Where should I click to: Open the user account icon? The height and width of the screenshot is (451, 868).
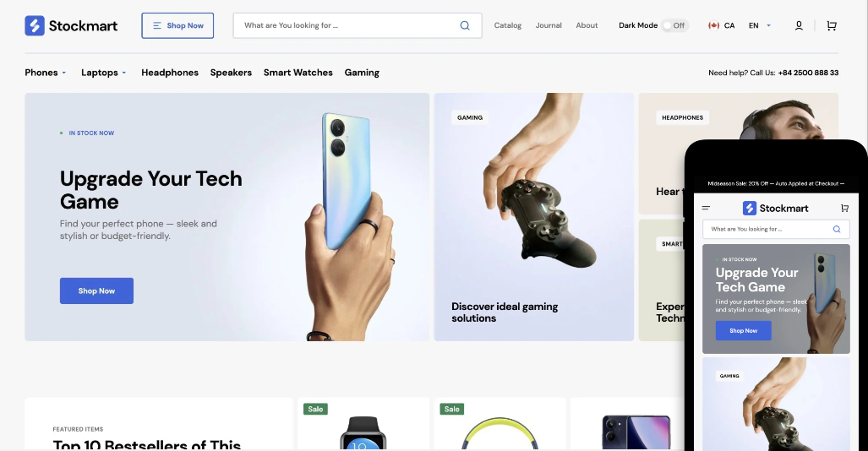(x=799, y=25)
